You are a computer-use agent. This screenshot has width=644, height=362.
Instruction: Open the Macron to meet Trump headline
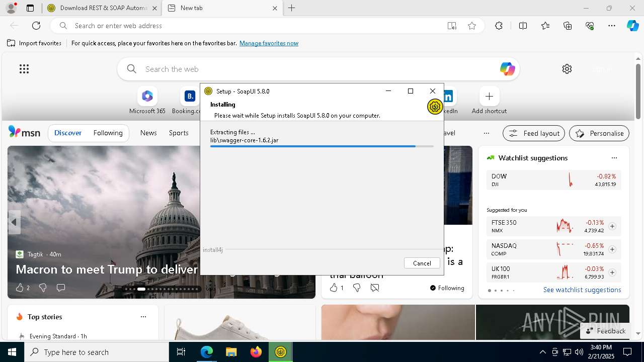coord(107,269)
